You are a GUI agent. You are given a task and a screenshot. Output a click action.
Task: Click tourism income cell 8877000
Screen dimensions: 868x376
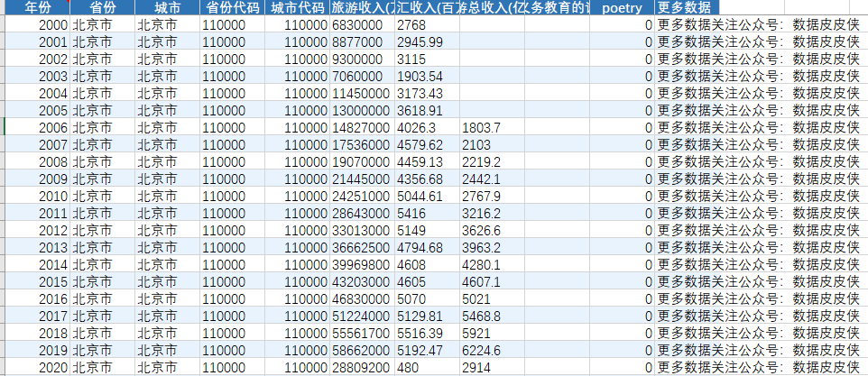coord(362,42)
